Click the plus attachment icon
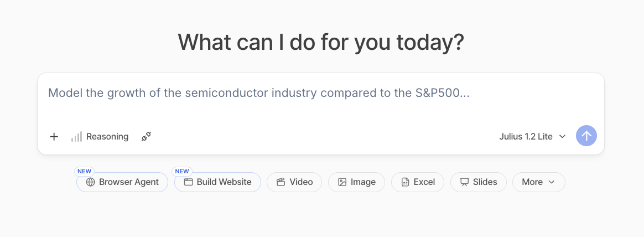 54,136
